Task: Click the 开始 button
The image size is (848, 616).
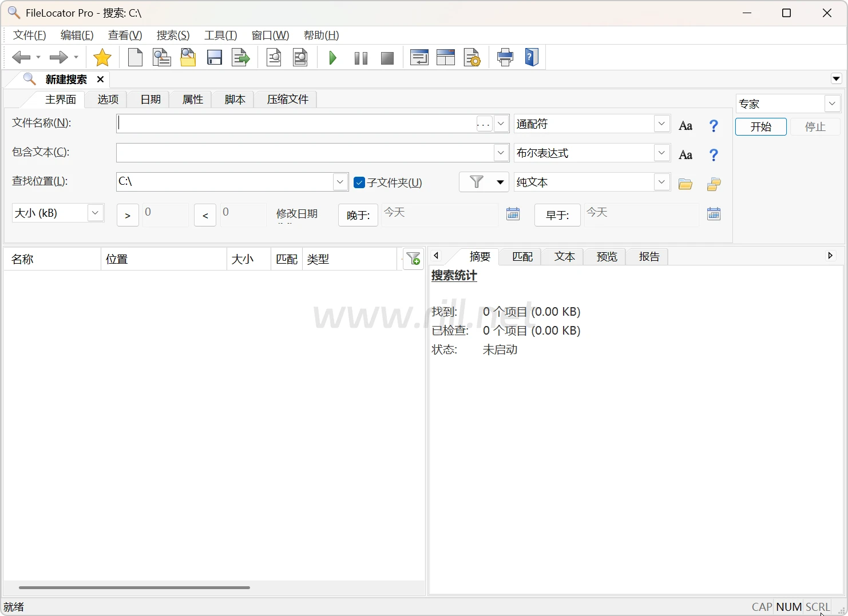Action: (760, 126)
